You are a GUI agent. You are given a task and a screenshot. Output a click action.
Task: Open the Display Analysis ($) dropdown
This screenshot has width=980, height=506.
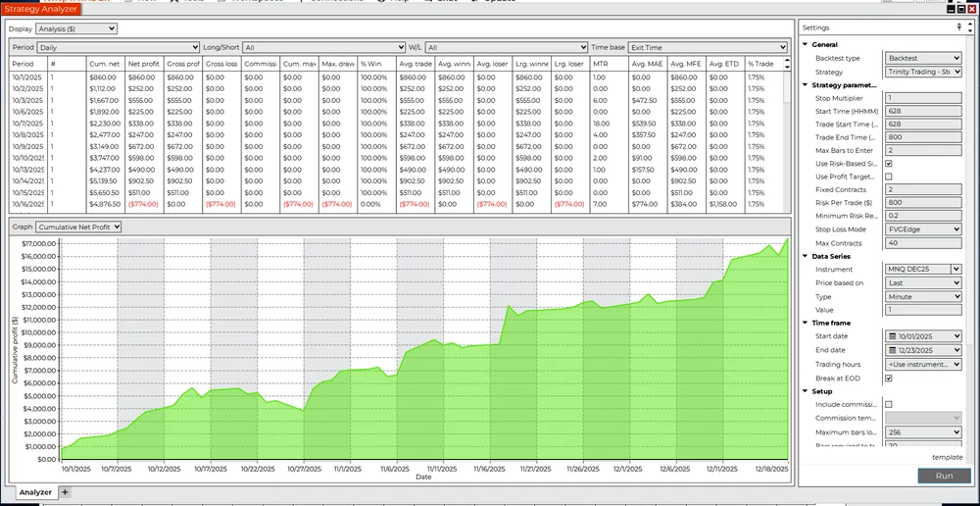point(76,28)
